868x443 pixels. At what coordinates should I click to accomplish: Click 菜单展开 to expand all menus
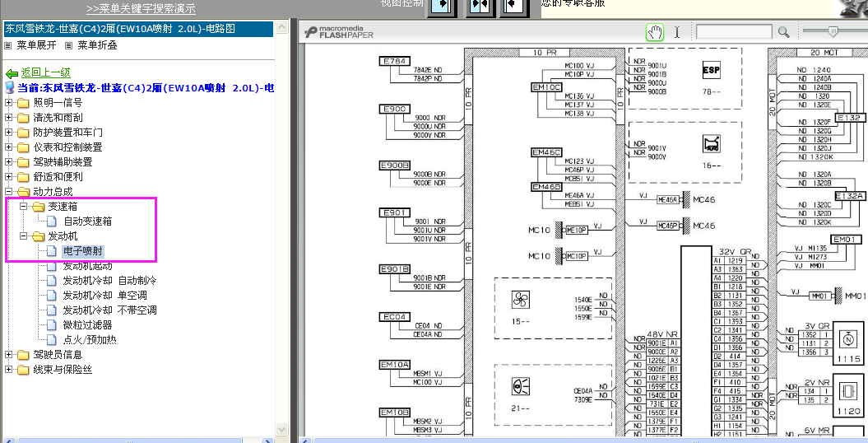click(36, 45)
